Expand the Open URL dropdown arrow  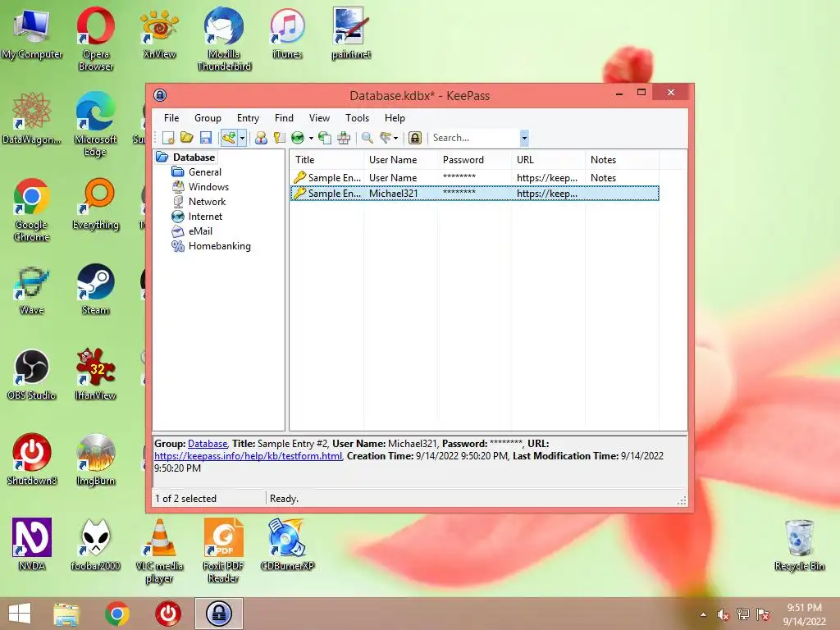pyautogui.click(x=311, y=138)
